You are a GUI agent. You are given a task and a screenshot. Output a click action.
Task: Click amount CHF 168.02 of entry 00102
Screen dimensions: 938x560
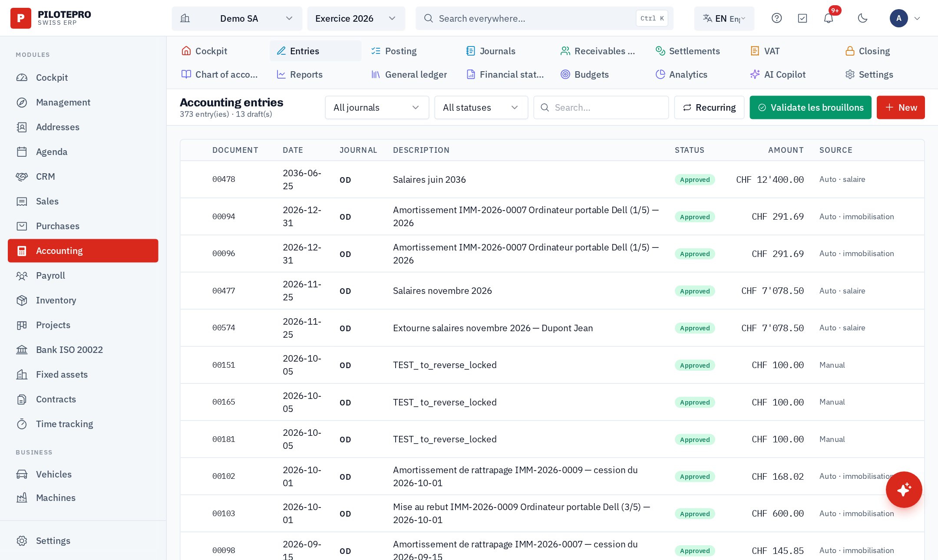click(778, 477)
